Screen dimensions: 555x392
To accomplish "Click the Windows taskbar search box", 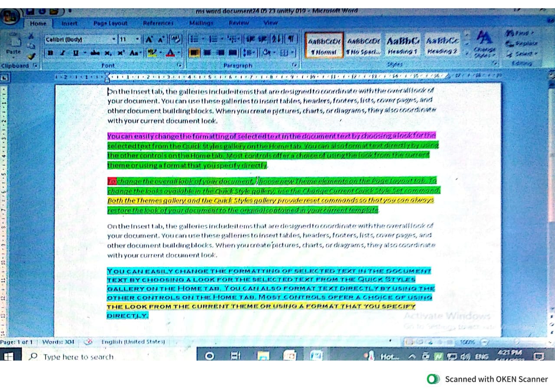I will click(x=78, y=357).
